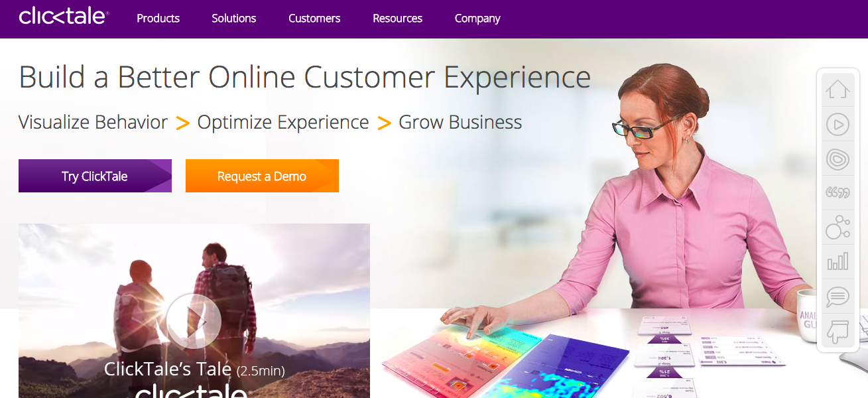This screenshot has height=398, width=868.
Task: Open the Resources menu
Action: point(397,19)
